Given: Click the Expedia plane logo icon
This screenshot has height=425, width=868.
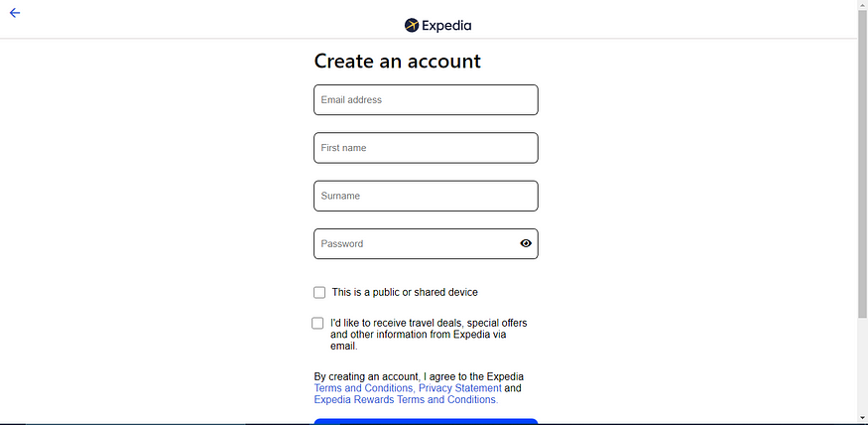Looking at the screenshot, I should pyautogui.click(x=412, y=26).
